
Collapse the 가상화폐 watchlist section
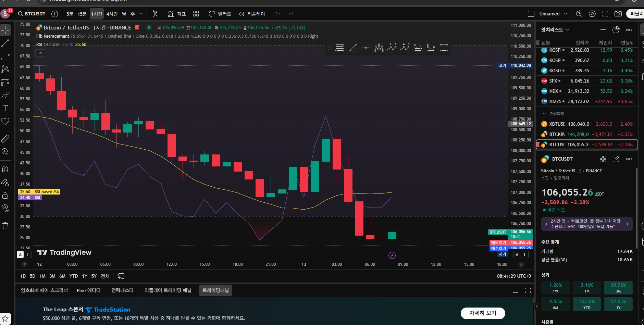[x=544, y=114]
